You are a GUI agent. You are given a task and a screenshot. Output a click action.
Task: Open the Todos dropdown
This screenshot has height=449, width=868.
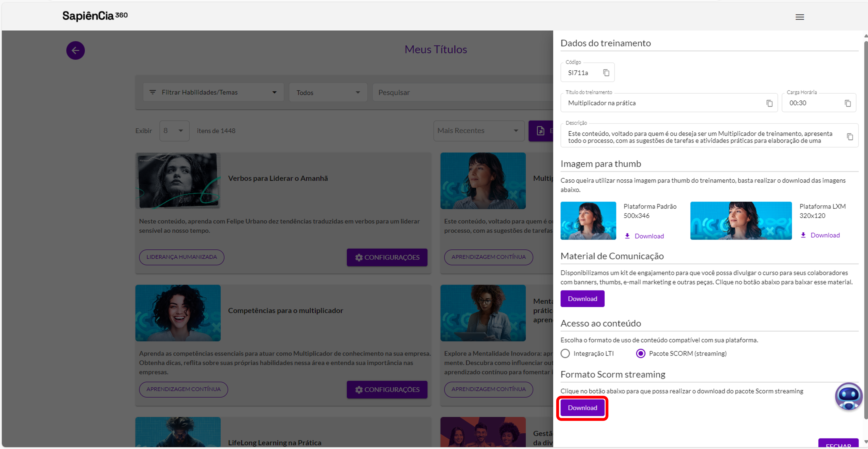(328, 92)
